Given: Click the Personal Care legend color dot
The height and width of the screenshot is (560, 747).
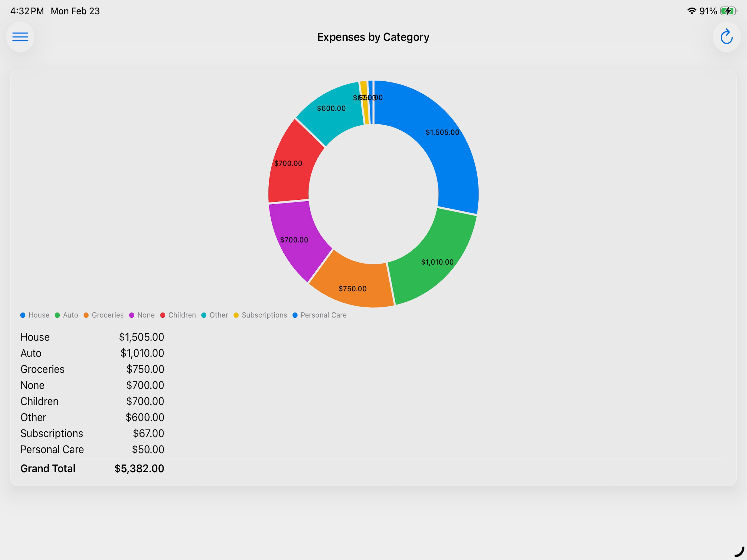Looking at the screenshot, I should coord(295,315).
